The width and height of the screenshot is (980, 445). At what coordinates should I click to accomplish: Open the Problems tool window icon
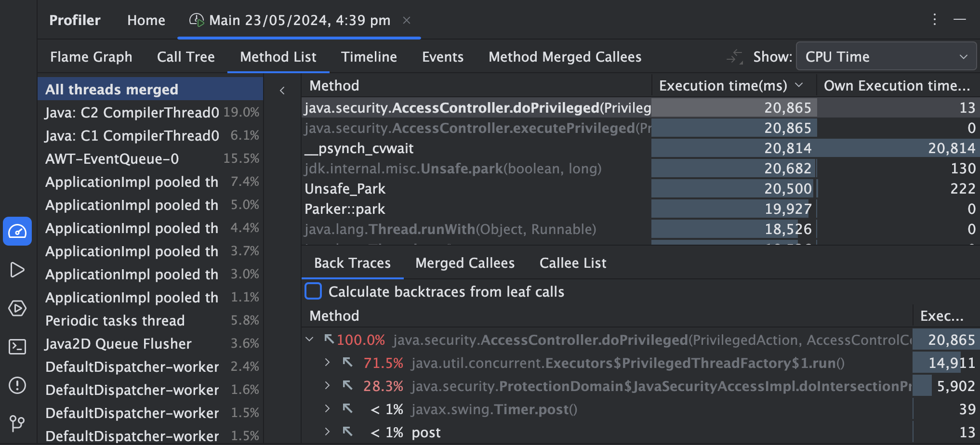tap(17, 385)
